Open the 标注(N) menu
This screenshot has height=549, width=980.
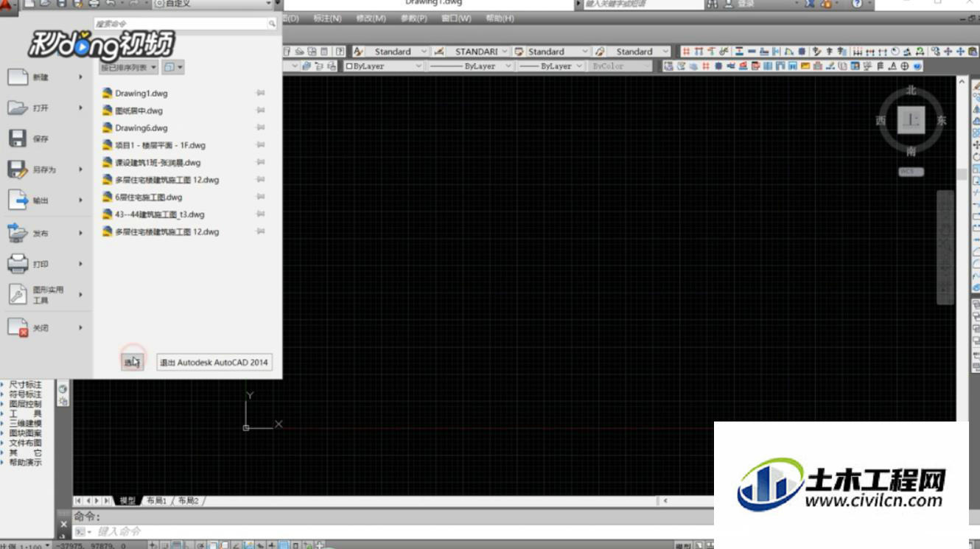[327, 18]
